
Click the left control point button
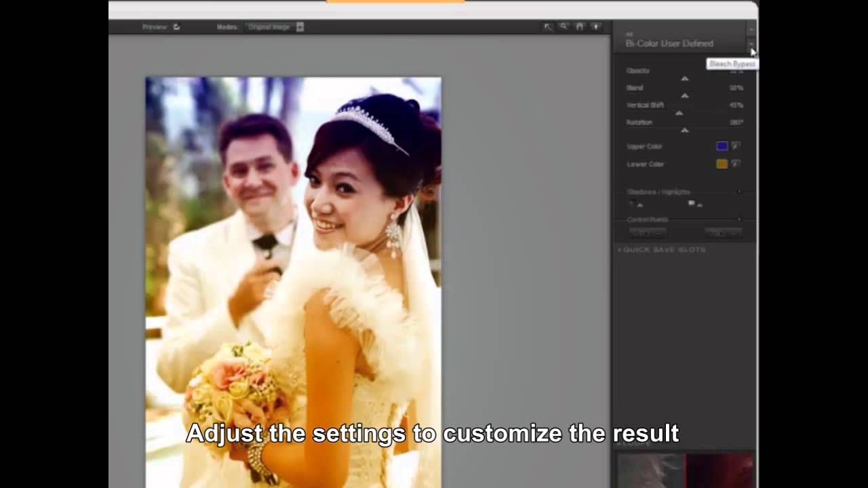[x=648, y=232]
